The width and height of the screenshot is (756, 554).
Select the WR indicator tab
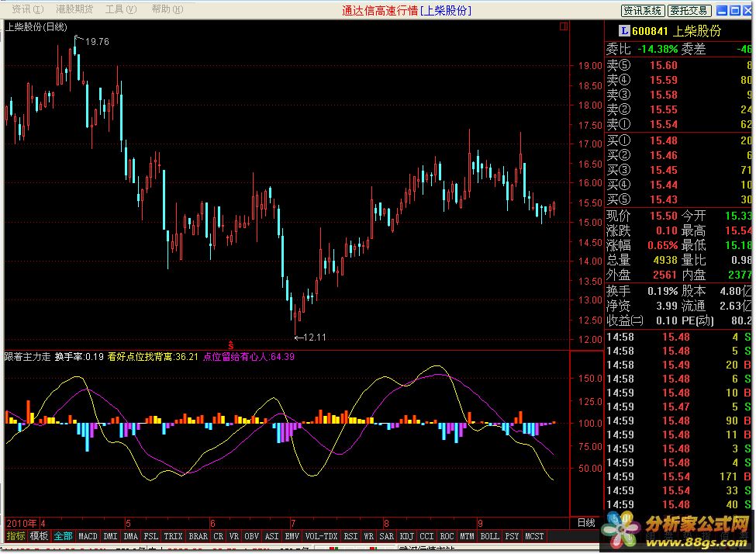coord(369,535)
